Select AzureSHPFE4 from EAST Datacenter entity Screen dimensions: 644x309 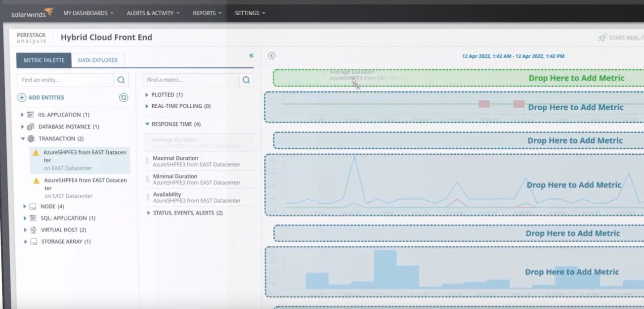pyautogui.click(x=80, y=188)
